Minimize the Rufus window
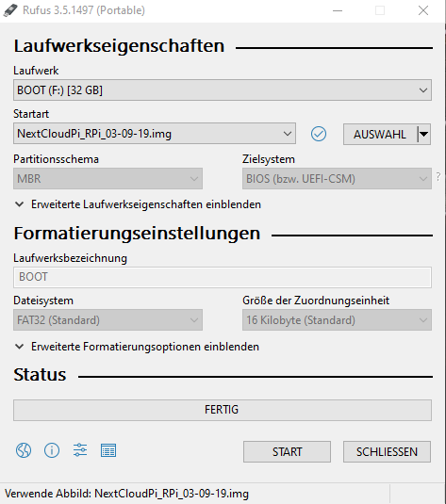This screenshot has width=446, height=504. pyautogui.click(x=338, y=10)
